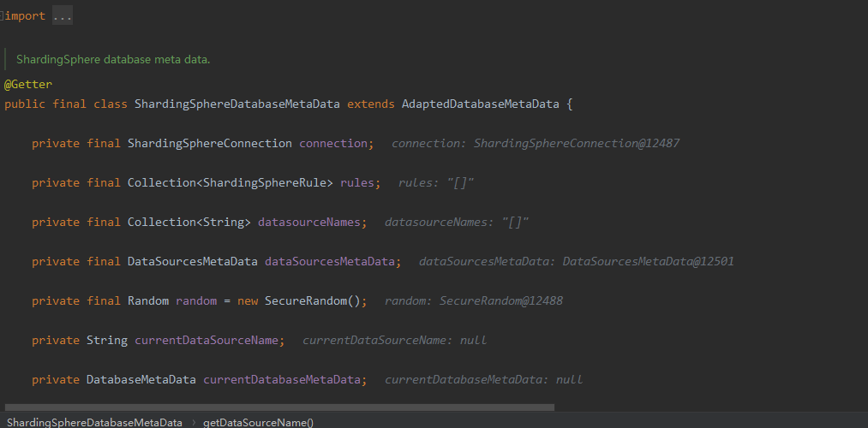Click the DatabaseMetaData type name
This screenshot has height=428, width=868.
[x=141, y=379]
